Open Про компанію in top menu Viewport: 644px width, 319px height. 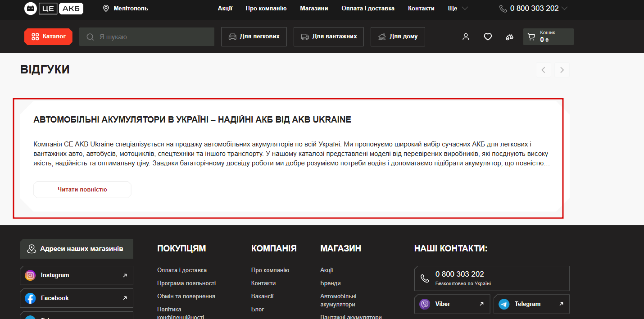click(x=266, y=9)
